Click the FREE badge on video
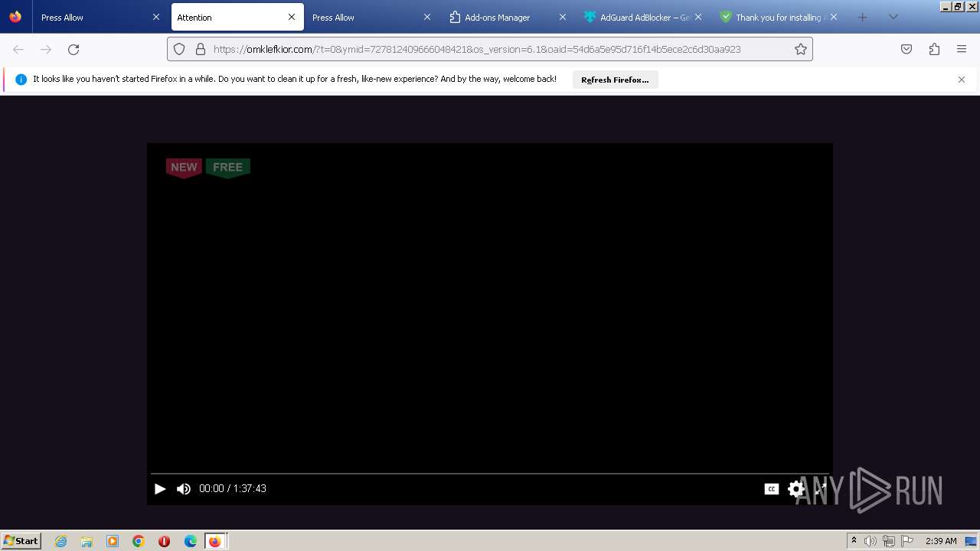 coord(228,168)
